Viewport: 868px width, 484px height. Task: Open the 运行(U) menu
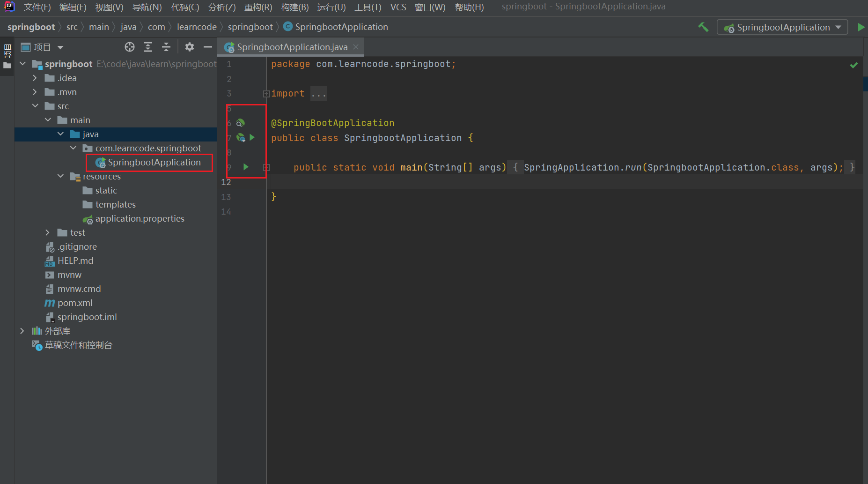(331, 7)
